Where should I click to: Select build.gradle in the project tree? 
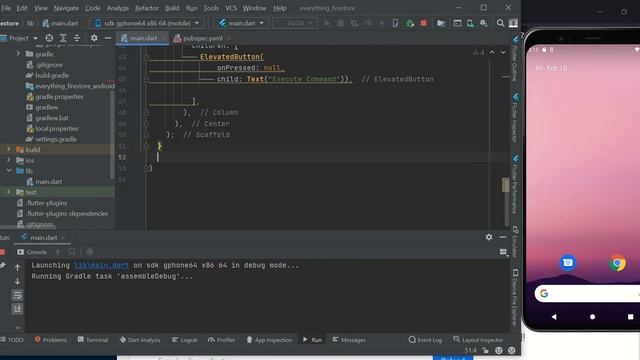pos(52,75)
